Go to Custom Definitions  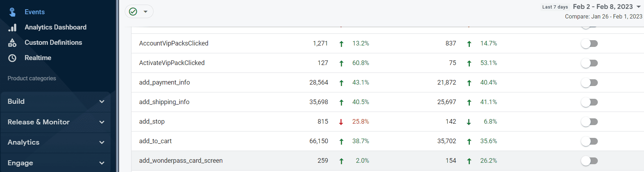click(x=53, y=43)
